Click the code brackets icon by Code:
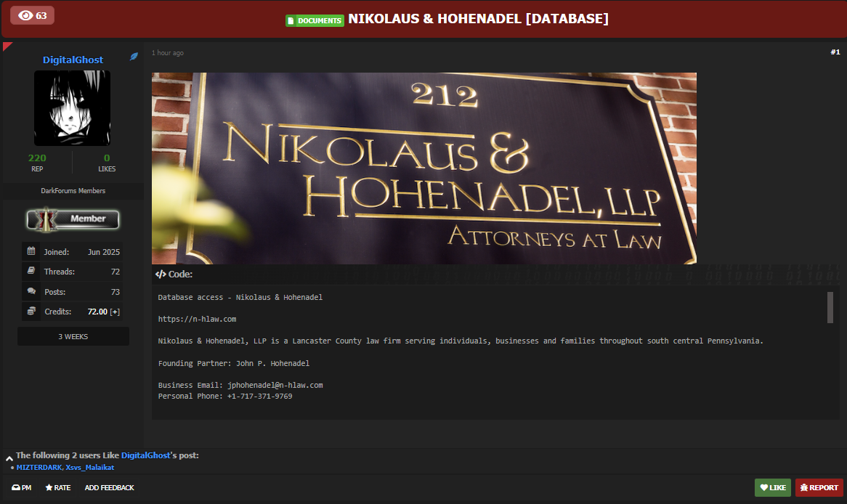 [161, 275]
